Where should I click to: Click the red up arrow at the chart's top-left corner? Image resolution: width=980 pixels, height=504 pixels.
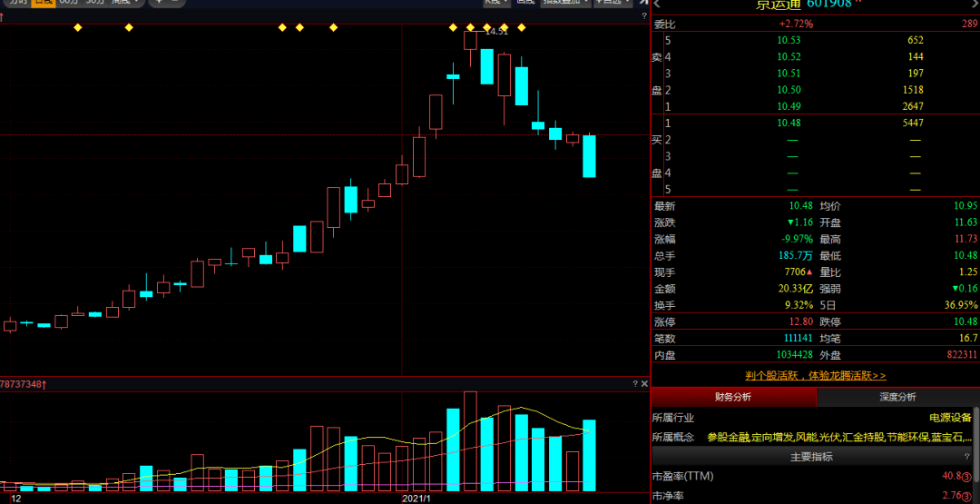(x=2, y=17)
